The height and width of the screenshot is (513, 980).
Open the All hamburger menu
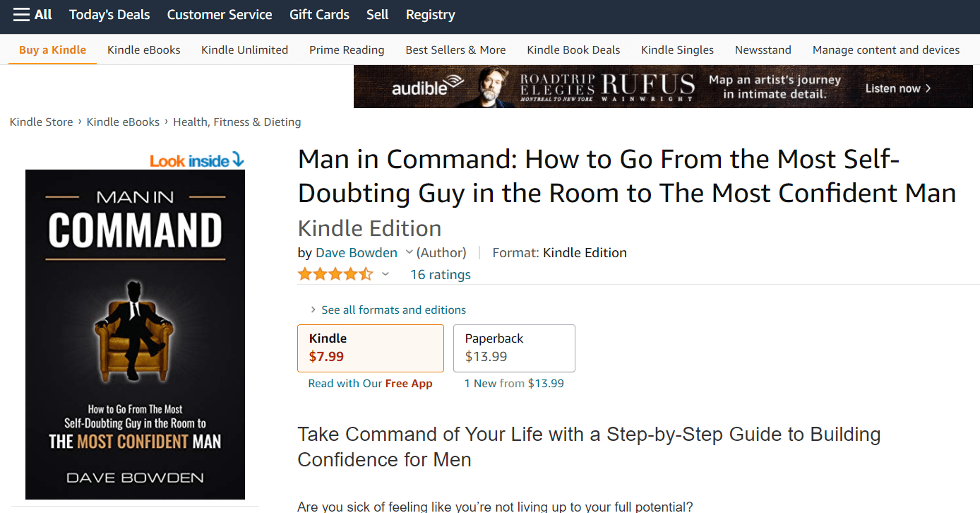tap(31, 14)
